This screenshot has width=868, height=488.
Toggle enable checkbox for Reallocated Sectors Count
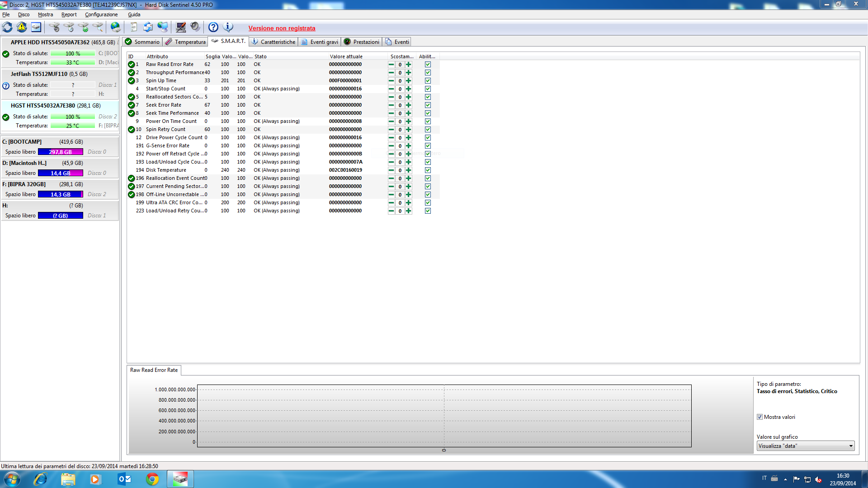(428, 97)
